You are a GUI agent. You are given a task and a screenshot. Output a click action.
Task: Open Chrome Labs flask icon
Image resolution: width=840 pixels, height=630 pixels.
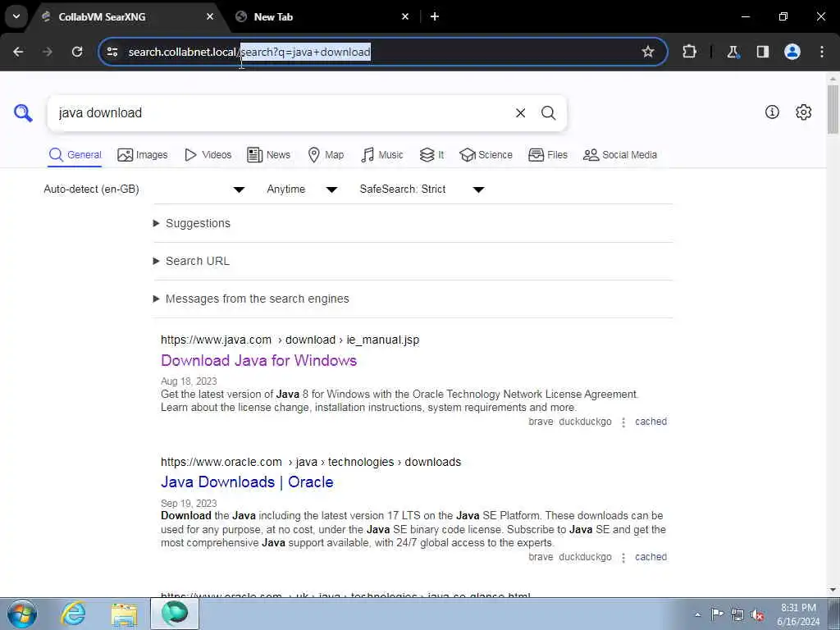(x=733, y=52)
